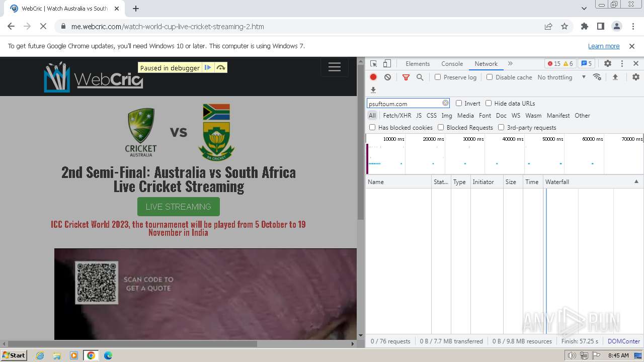
Task: Clear the network log with the clear icon
Action: click(387, 77)
